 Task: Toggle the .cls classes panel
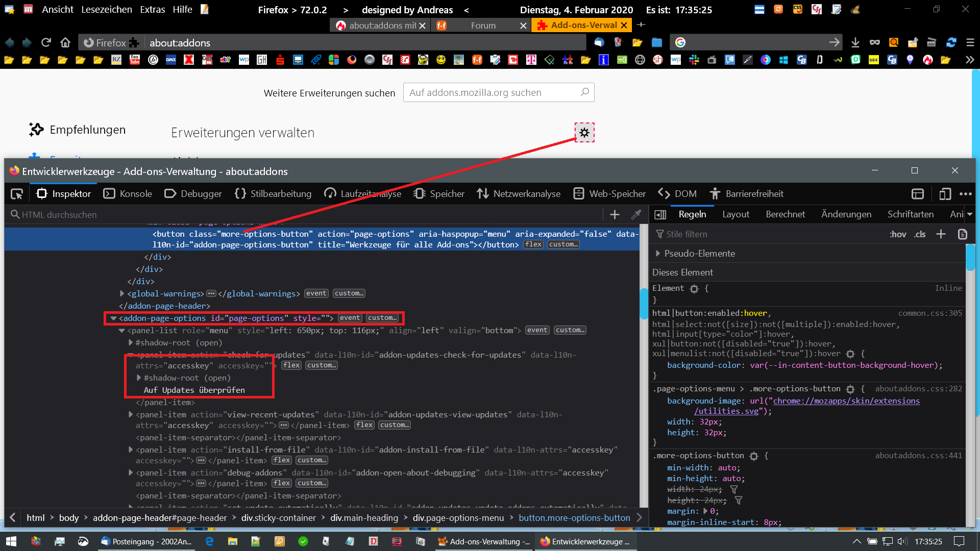click(920, 234)
